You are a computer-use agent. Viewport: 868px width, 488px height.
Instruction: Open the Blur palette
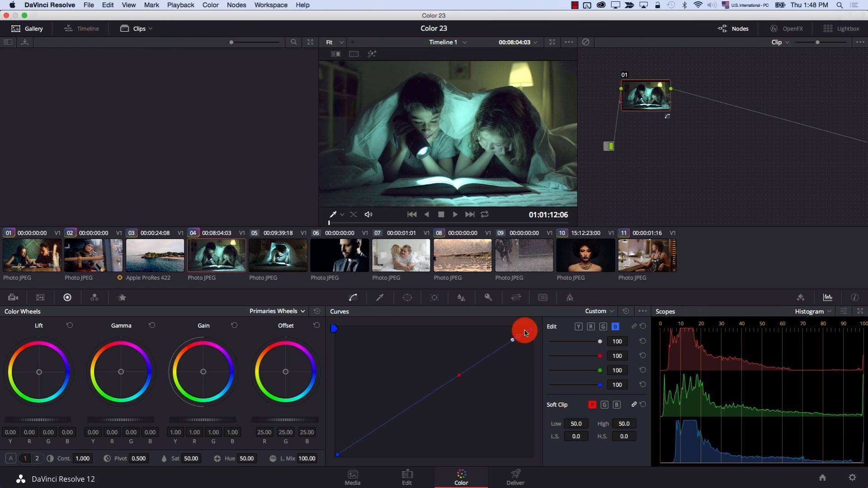(x=461, y=297)
